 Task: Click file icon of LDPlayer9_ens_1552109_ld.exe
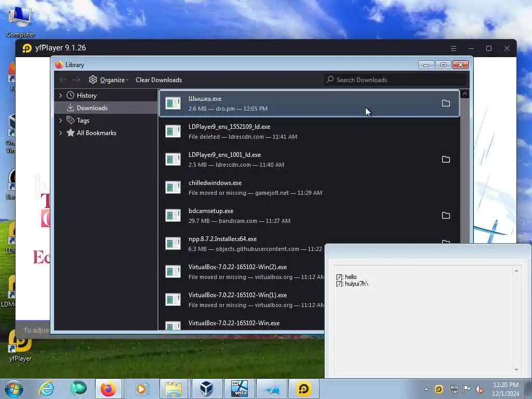tap(172, 131)
